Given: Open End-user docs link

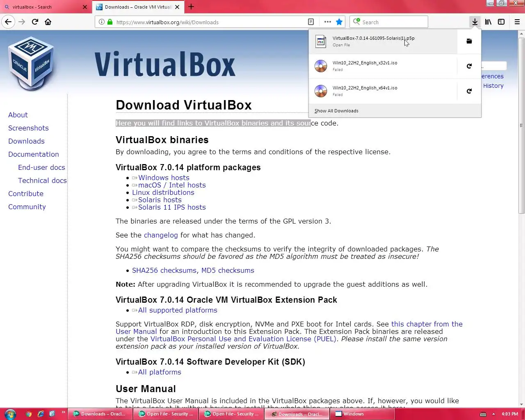Looking at the screenshot, I should (x=41, y=167).
